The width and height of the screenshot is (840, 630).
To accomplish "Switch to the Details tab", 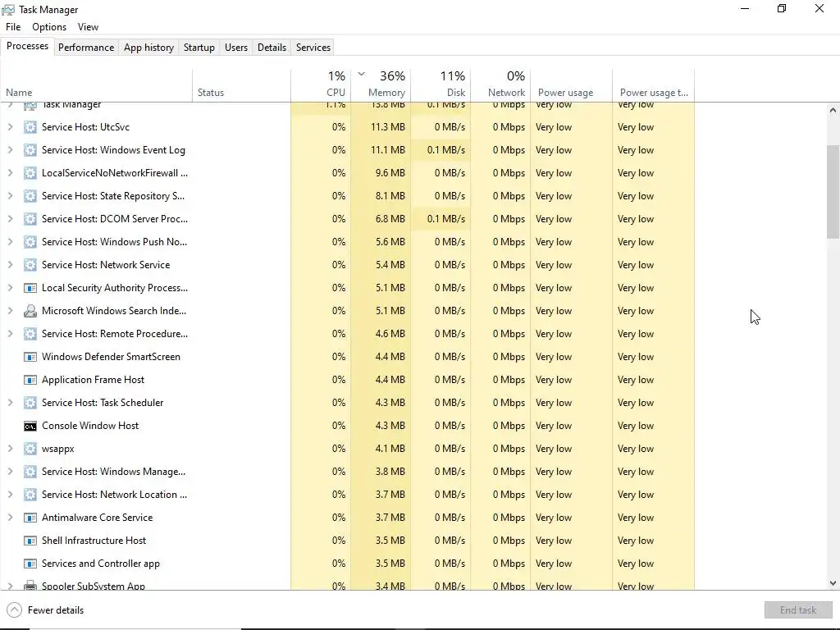I will tap(272, 47).
